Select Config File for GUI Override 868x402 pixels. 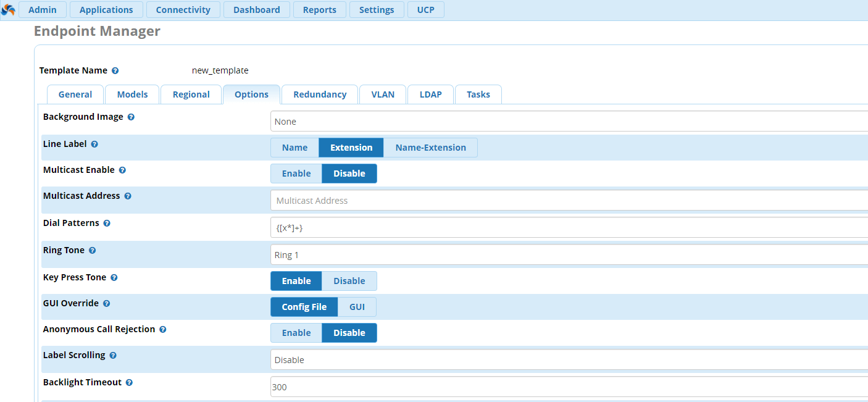[304, 307]
